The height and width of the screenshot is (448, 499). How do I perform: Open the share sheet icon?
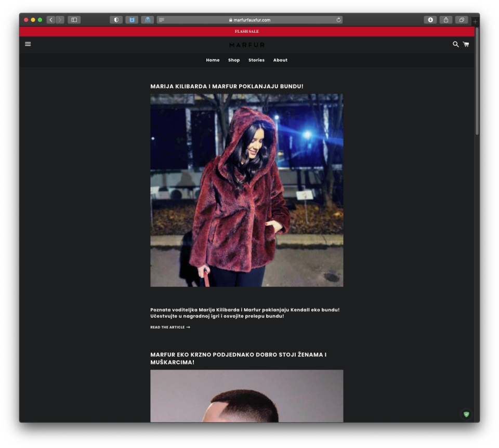pos(446,20)
